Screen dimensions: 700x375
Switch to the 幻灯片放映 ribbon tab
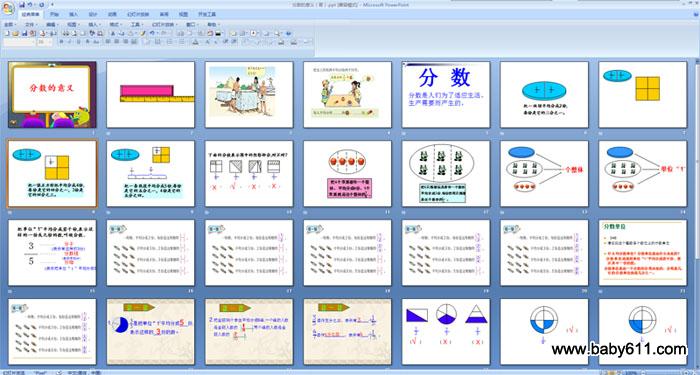click(x=138, y=14)
